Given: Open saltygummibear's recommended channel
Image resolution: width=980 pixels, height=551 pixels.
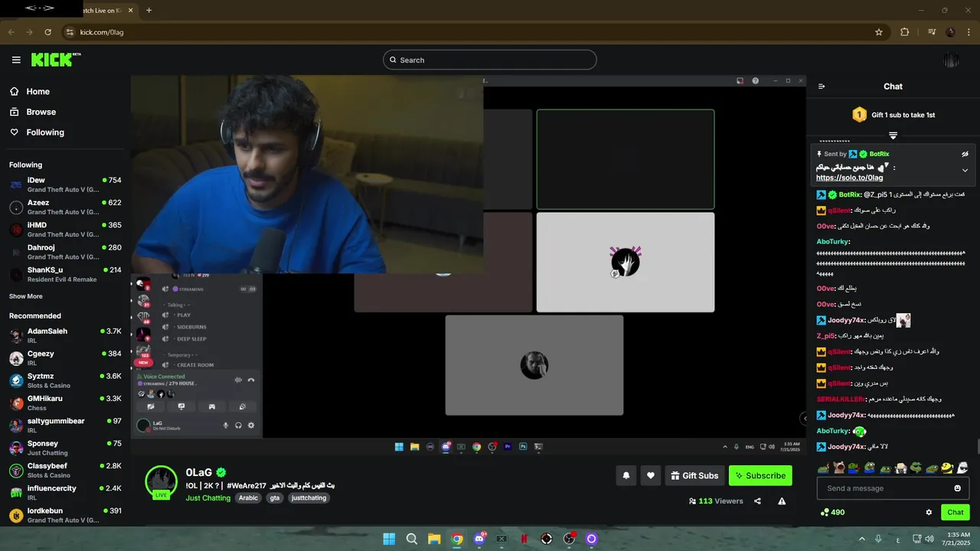Looking at the screenshot, I should 65,425.
